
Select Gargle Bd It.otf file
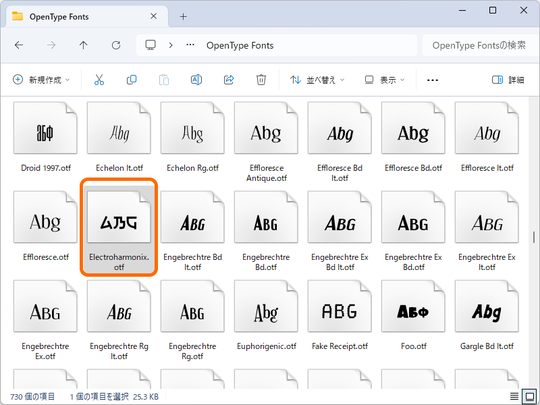tap(487, 315)
